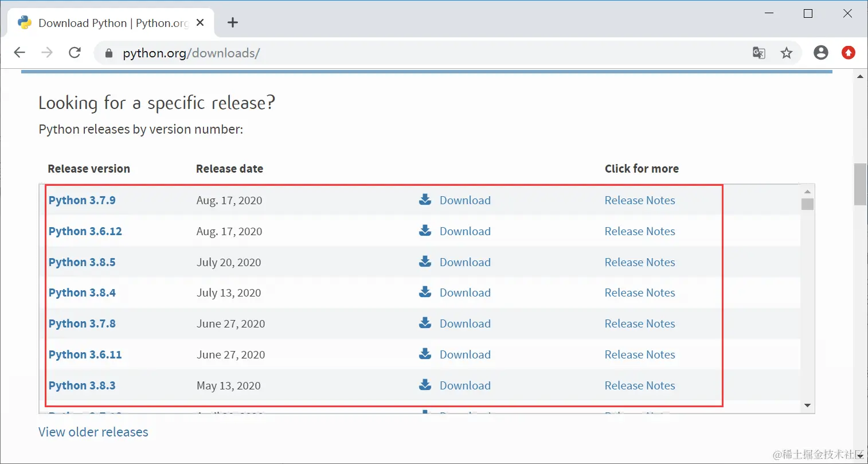Viewport: 868px width, 464px height.
Task: Click the Python logo favicon on the tab
Action: click(25, 22)
